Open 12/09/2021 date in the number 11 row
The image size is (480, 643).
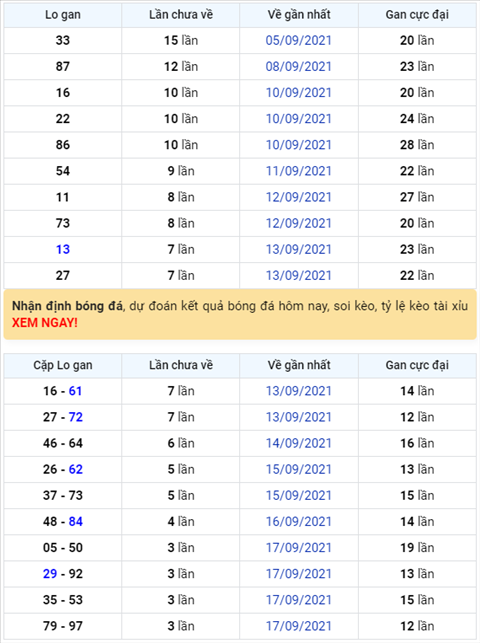click(x=298, y=197)
